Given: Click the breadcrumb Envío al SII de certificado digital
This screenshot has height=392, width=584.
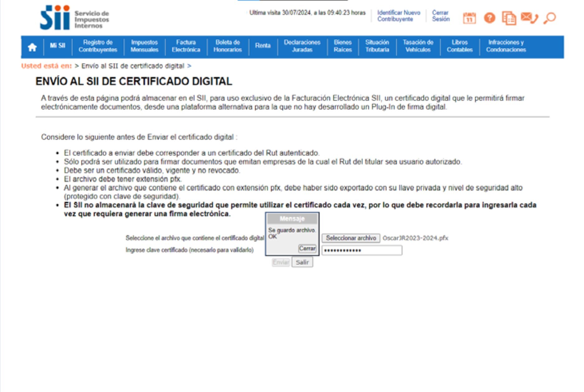Looking at the screenshot, I should [x=133, y=66].
